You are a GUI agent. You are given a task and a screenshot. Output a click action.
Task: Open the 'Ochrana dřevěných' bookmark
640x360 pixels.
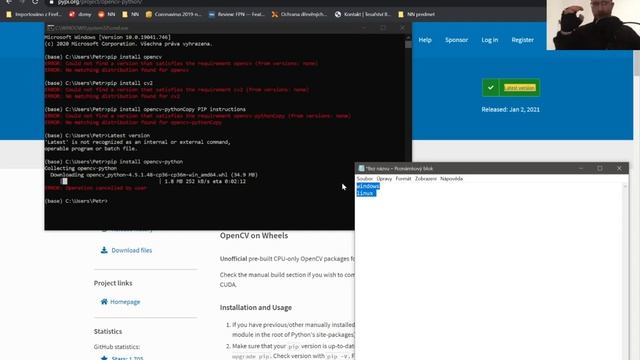pos(299,14)
